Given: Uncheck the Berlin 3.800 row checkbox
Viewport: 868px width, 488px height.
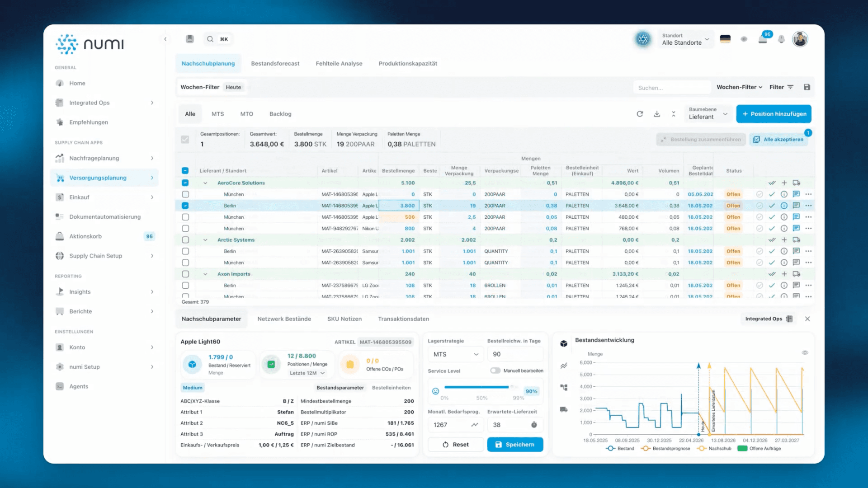Looking at the screenshot, I should coord(185,206).
